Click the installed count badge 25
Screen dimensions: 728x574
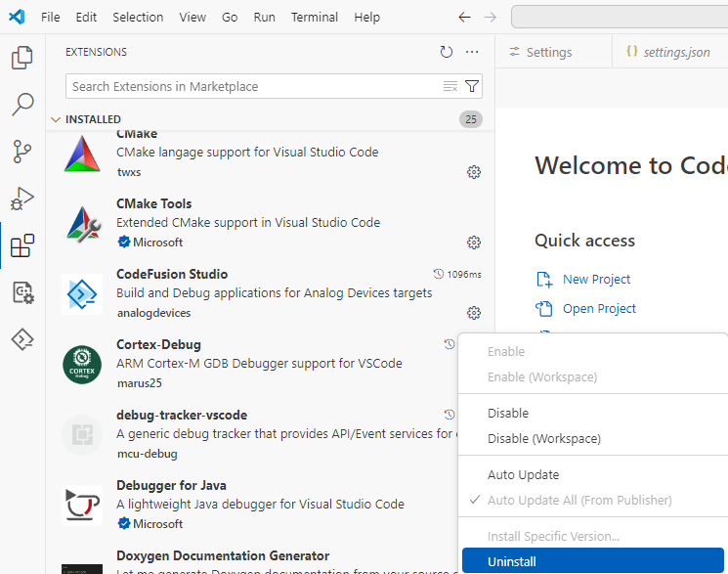coord(471,119)
